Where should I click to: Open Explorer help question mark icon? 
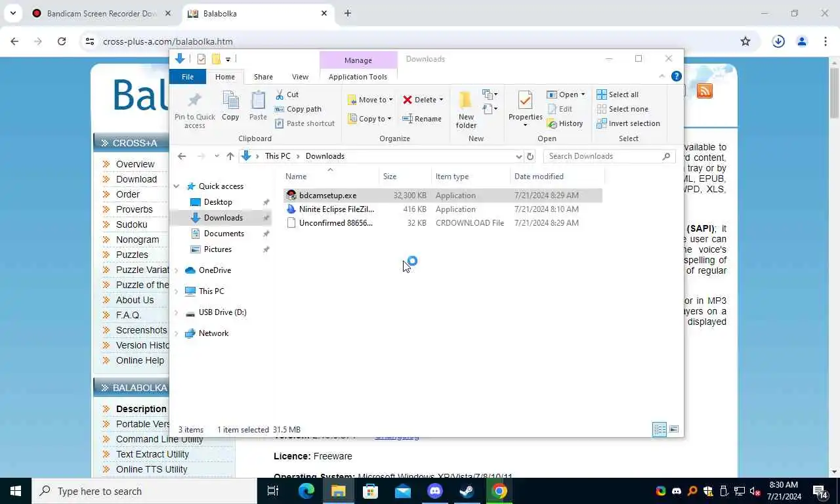677,76
